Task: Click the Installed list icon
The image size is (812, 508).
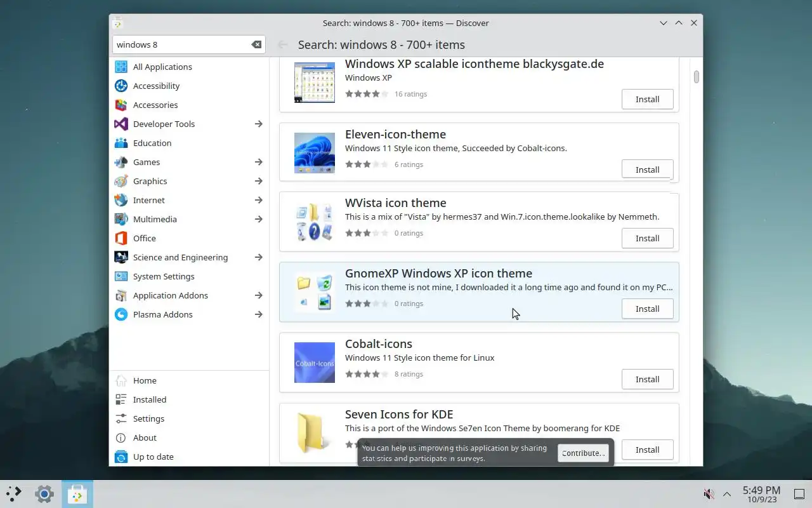Action: click(x=121, y=399)
